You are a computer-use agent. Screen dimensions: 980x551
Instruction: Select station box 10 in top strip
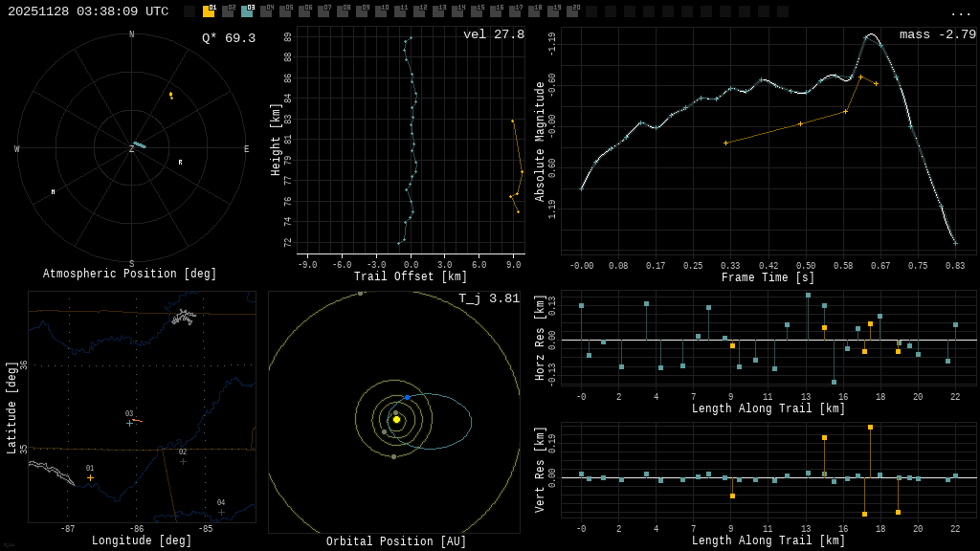381,11
